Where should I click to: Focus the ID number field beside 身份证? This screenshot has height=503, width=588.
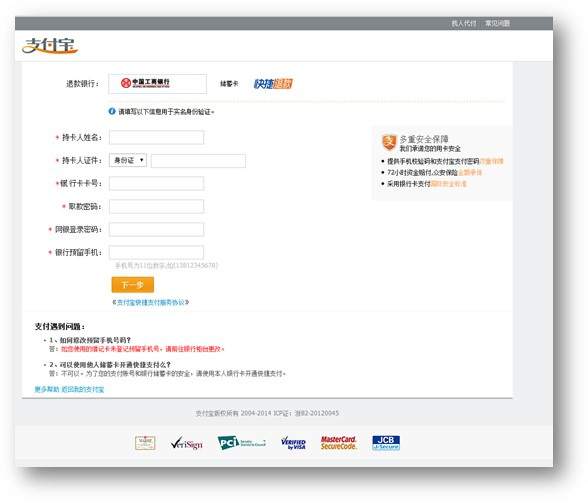(x=198, y=161)
